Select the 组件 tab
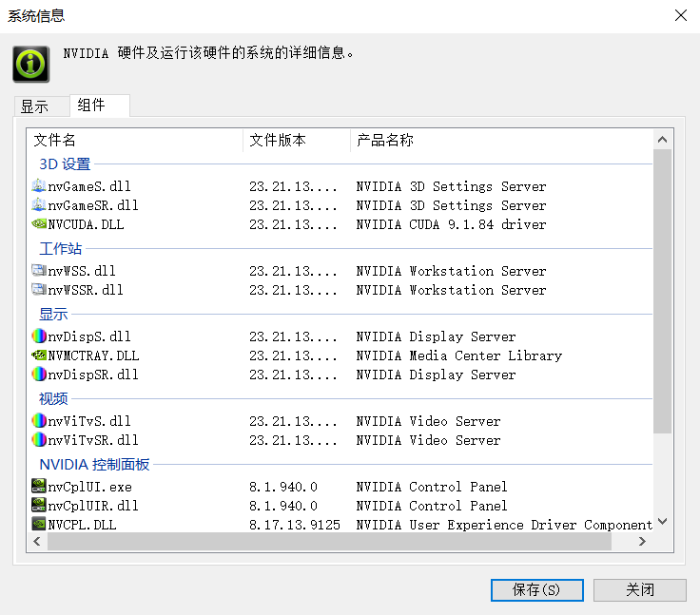Screen dimensions: 700x615 [x=100, y=106]
